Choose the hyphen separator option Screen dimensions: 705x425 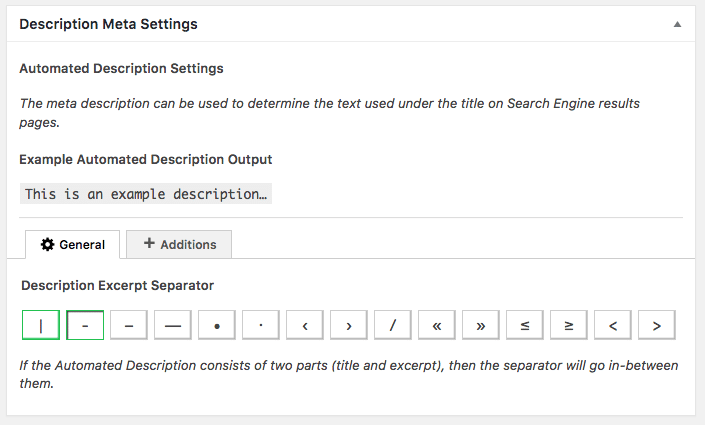(x=85, y=325)
